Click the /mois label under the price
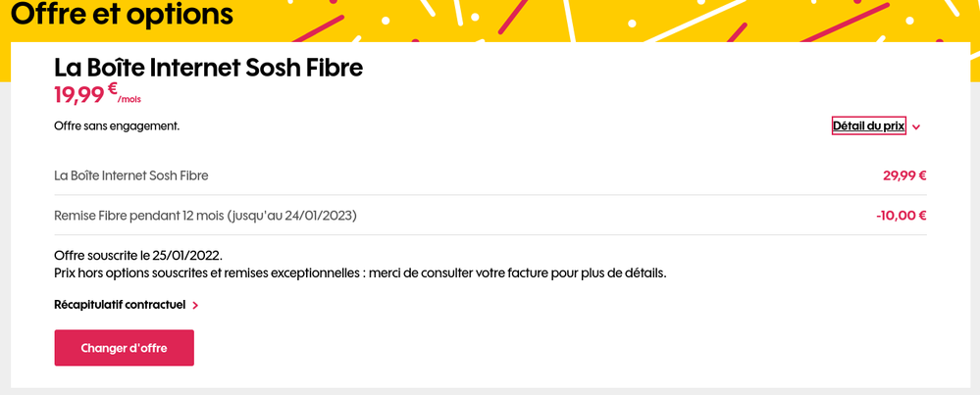The width and height of the screenshot is (980, 395). pyautogui.click(x=130, y=99)
